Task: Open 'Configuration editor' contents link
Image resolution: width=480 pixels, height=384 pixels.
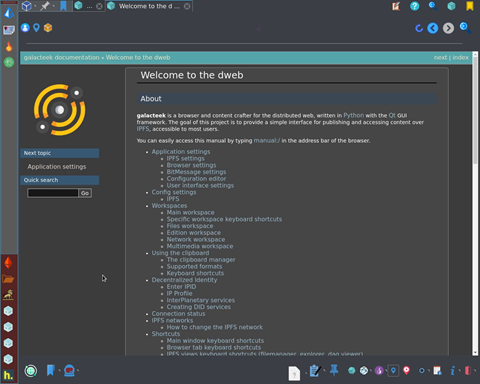Action: click(x=196, y=179)
